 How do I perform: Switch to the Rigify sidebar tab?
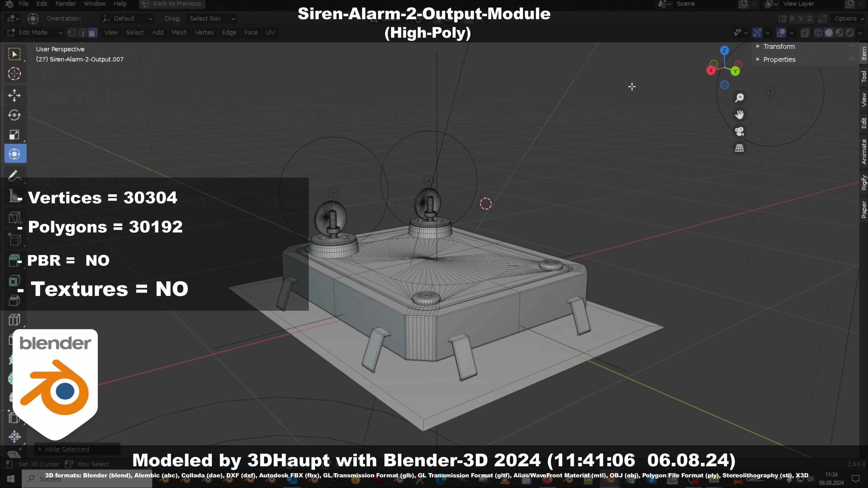click(x=864, y=183)
